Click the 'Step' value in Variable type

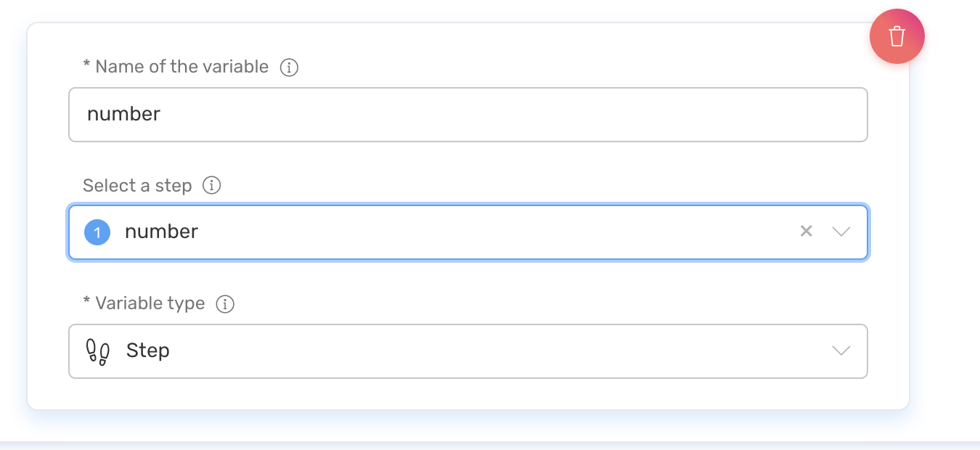pos(148,351)
